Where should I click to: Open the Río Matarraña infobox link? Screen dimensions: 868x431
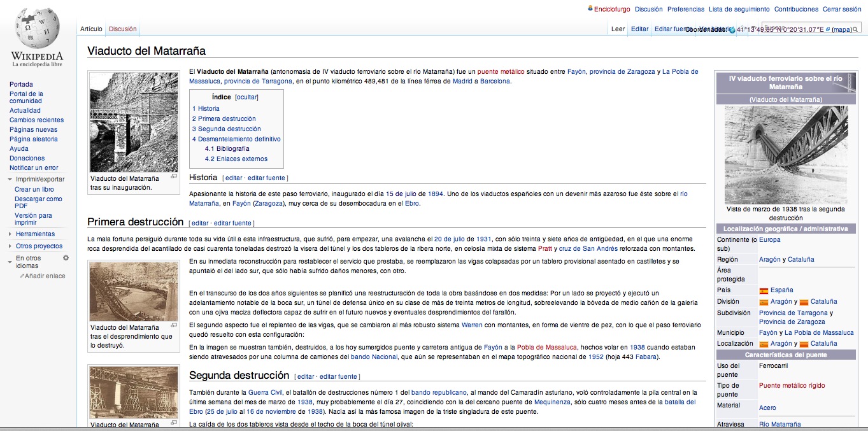pos(780,424)
